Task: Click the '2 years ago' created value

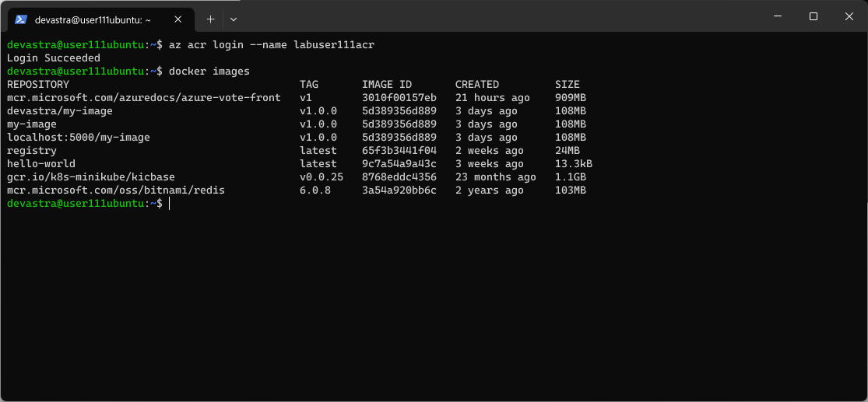Action: pyautogui.click(x=490, y=191)
